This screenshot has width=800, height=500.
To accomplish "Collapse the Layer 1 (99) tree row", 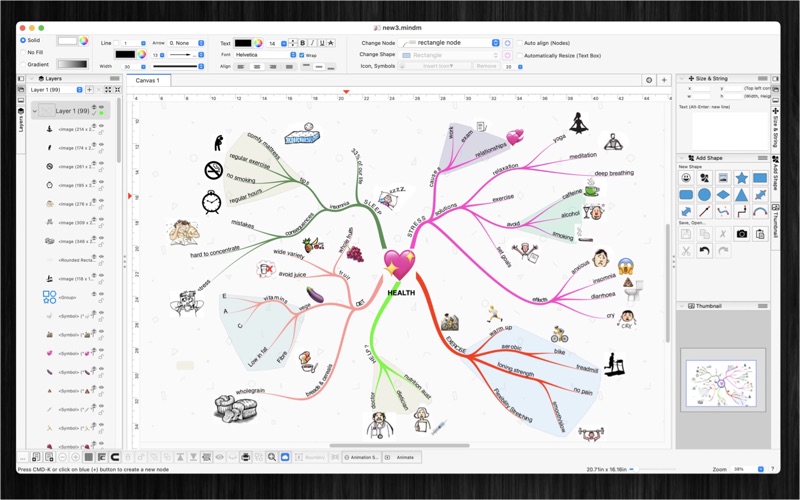I will coord(35,111).
